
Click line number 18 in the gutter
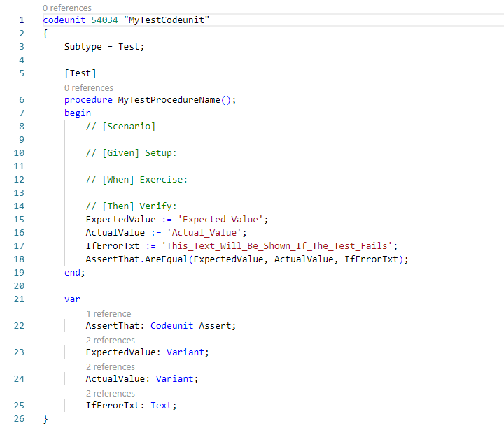pos(19,259)
